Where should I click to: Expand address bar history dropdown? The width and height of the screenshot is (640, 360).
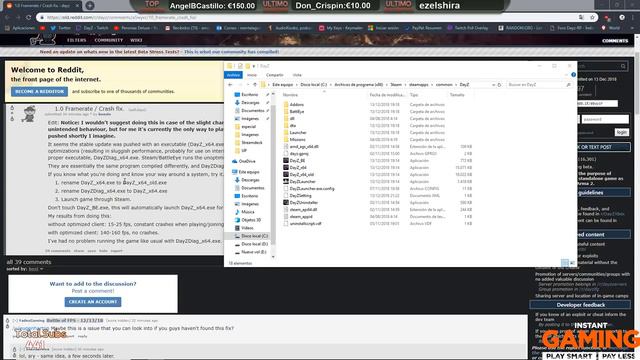[493, 85]
